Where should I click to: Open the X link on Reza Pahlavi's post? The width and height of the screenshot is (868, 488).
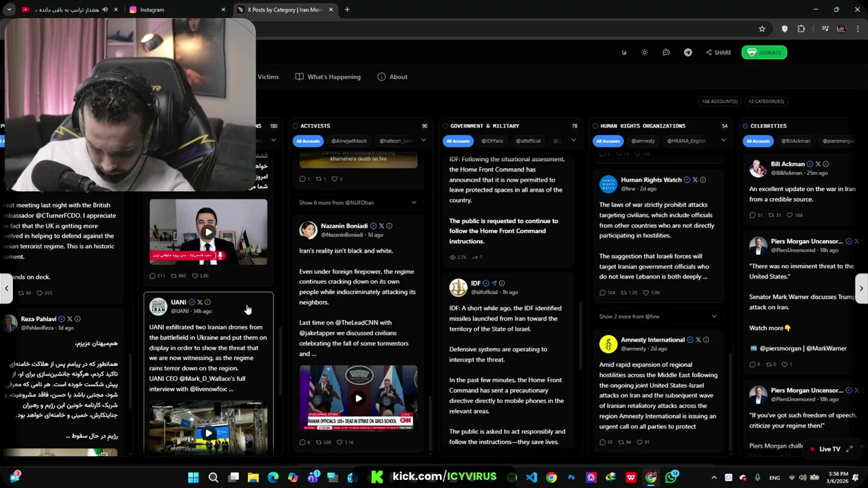pyautogui.click(x=70, y=319)
